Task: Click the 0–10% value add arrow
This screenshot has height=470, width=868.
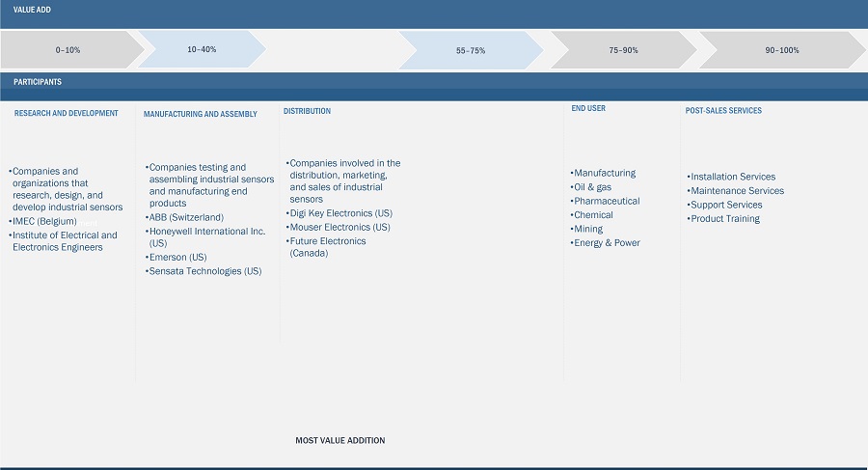Action: 68,49
